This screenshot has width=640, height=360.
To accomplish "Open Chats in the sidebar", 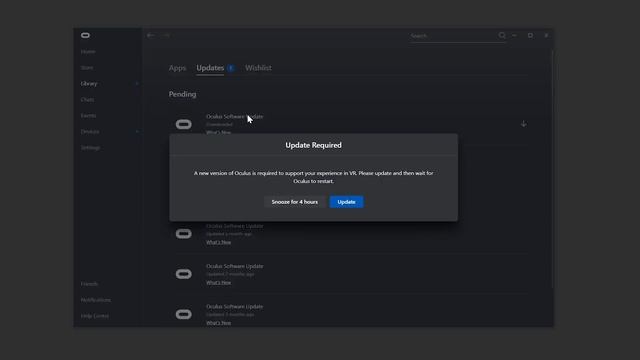I will click(87, 100).
